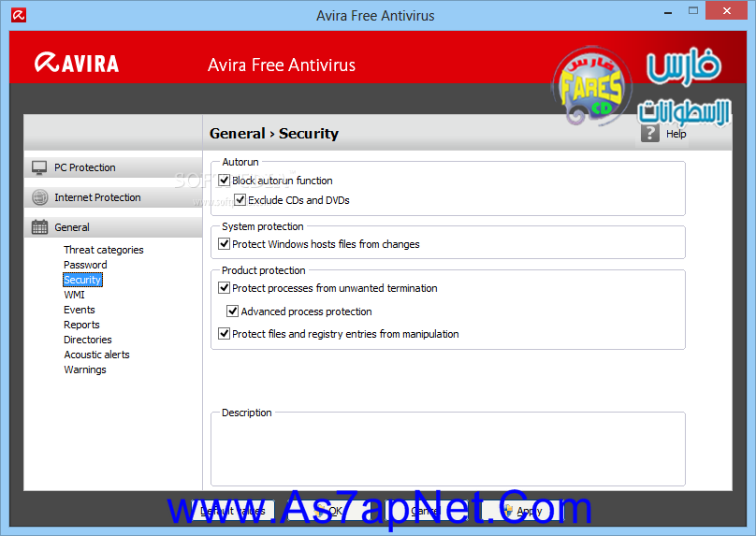Open Acoustic alerts settings
The image size is (756, 536).
click(x=97, y=355)
